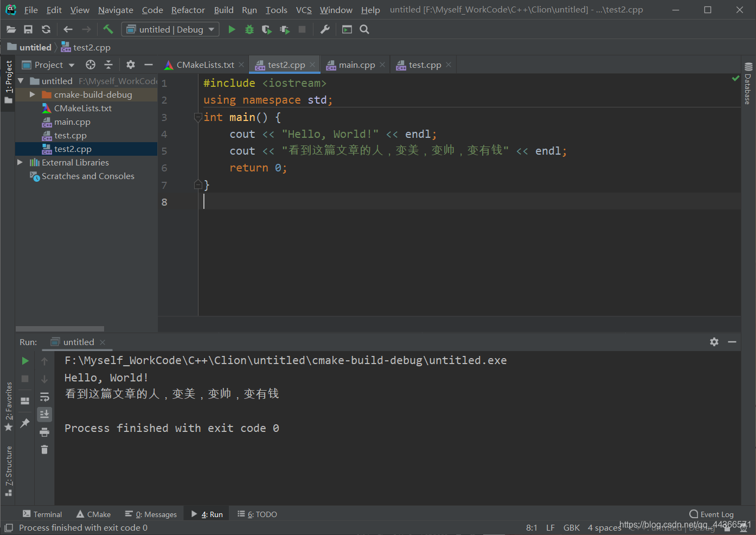
Task: Open the Database panel on the right edge
Action: (x=748, y=87)
